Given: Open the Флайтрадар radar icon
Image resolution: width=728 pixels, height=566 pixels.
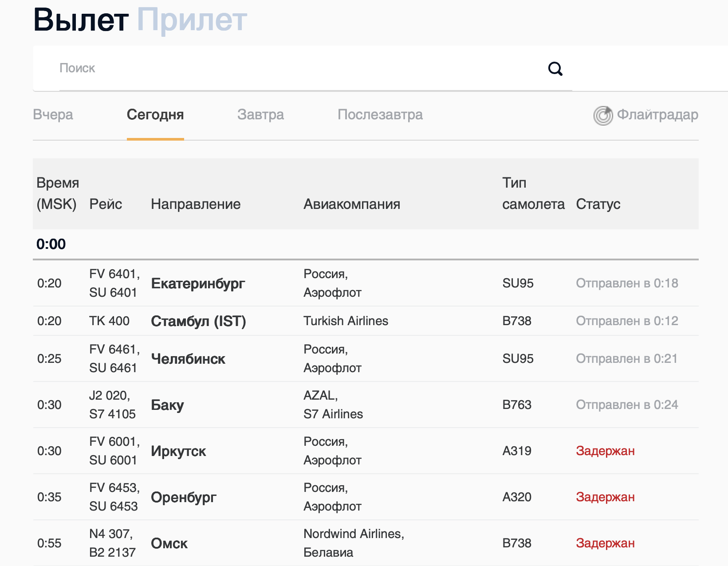Looking at the screenshot, I should 603,116.
